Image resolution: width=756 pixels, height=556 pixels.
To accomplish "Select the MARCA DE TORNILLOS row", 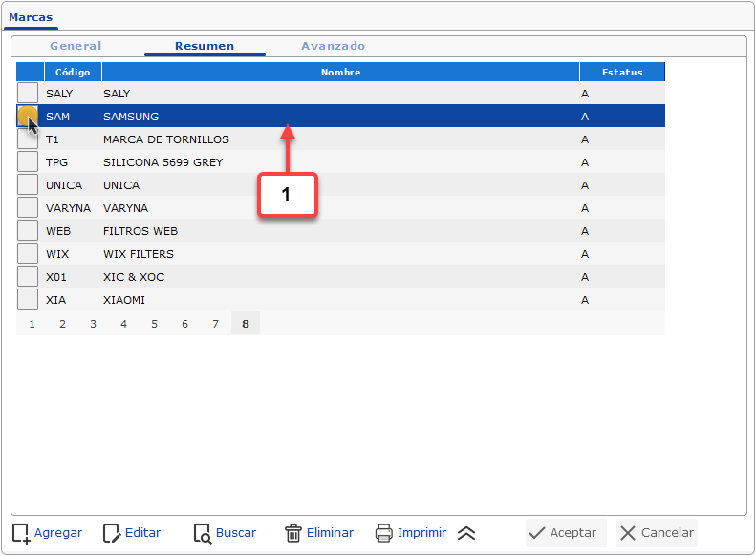I will click(x=166, y=139).
